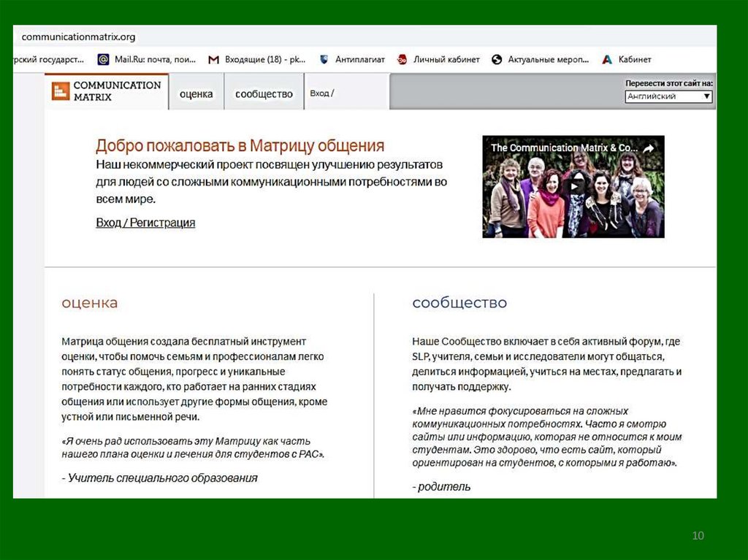Open the Gmail Входящие bookmark icon

coord(213,60)
